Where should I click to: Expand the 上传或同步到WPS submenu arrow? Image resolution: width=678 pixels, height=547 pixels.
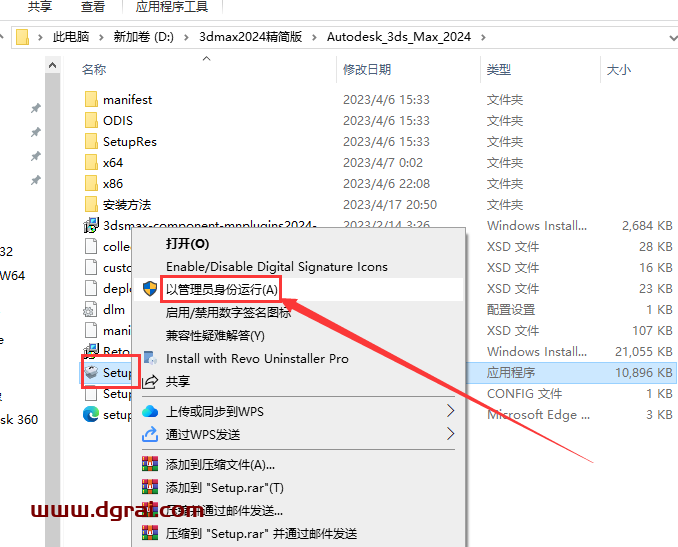coord(450,411)
